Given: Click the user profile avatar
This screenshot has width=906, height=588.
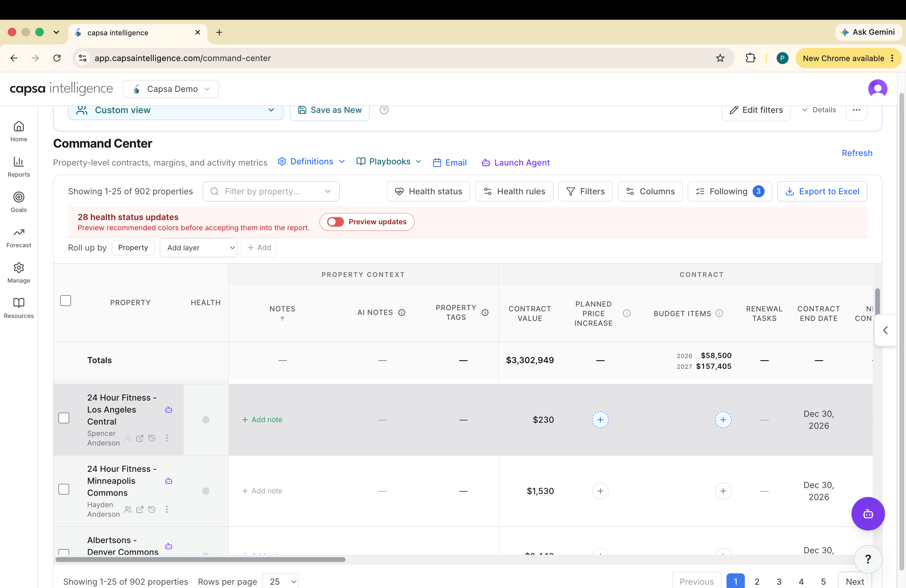Looking at the screenshot, I should point(878,89).
